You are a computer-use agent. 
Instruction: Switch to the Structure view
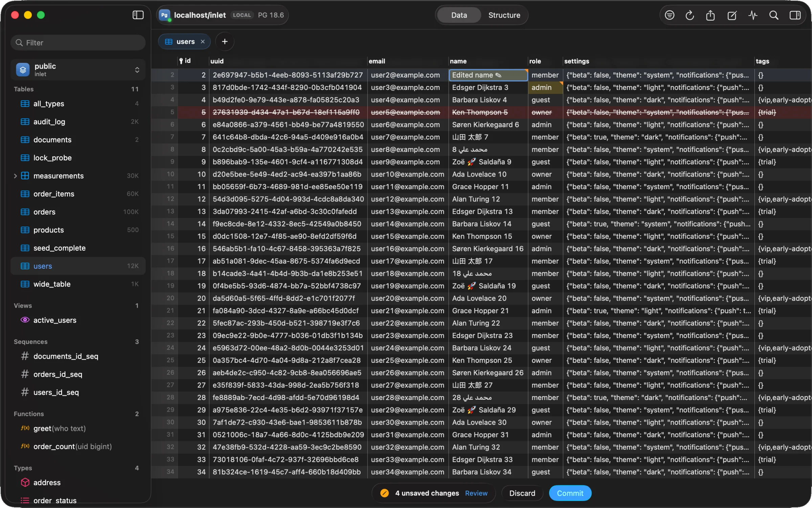point(504,15)
